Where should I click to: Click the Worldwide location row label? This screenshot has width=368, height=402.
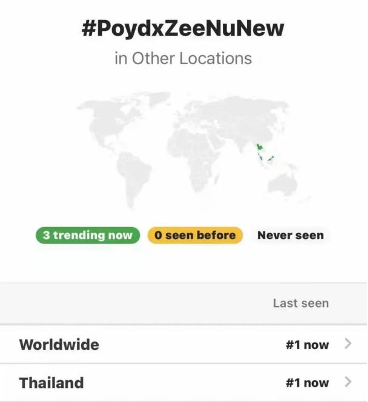click(x=59, y=344)
